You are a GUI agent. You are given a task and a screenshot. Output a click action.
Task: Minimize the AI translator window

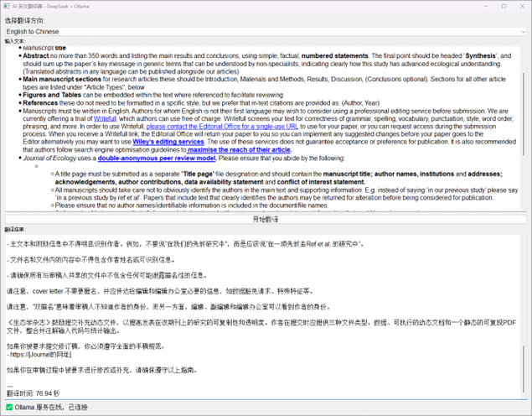(x=486, y=6)
